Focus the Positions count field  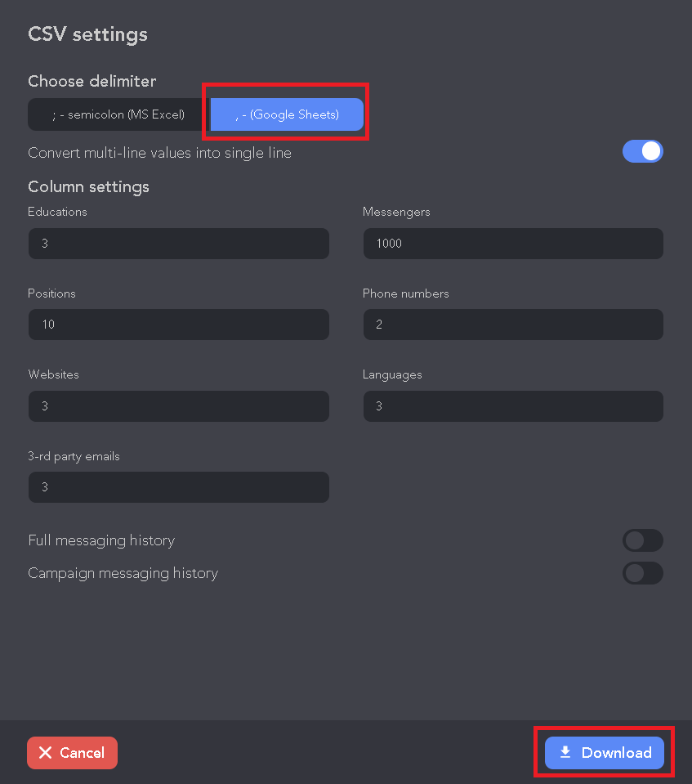pyautogui.click(x=178, y=325)
